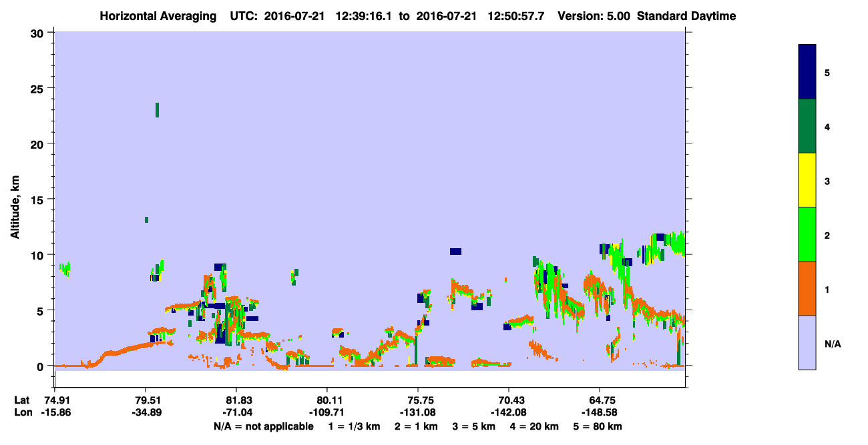The height and width of the screenshot is (445, 868).
Task: Click the '3 = 5 km' legend entry
Action: 475,426
